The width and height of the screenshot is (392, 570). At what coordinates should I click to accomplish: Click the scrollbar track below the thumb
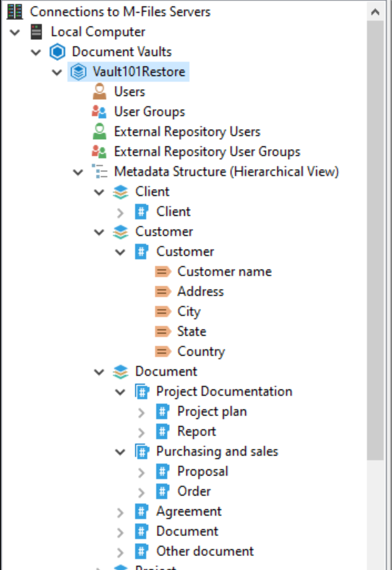[375, 514]
